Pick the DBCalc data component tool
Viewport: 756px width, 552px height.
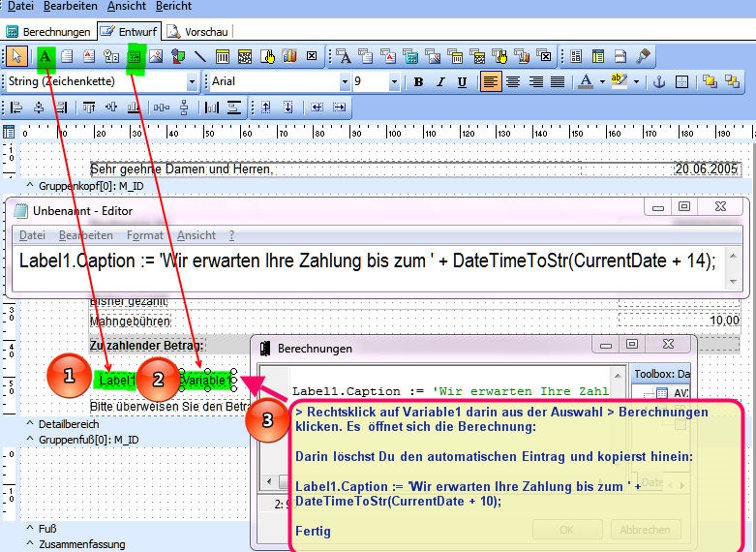click(410, 56)
